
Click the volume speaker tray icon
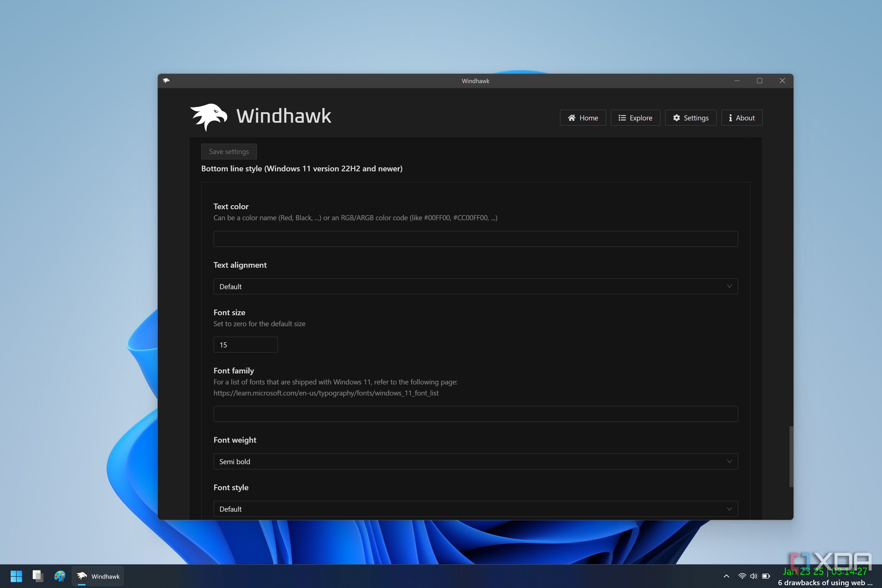click(x=754, y=576)
